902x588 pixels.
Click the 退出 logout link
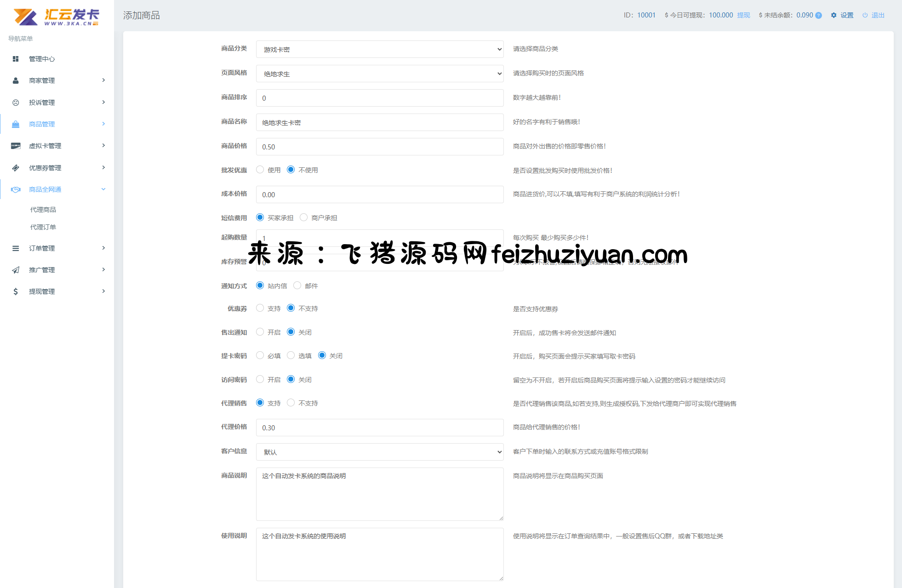point(877,15)
